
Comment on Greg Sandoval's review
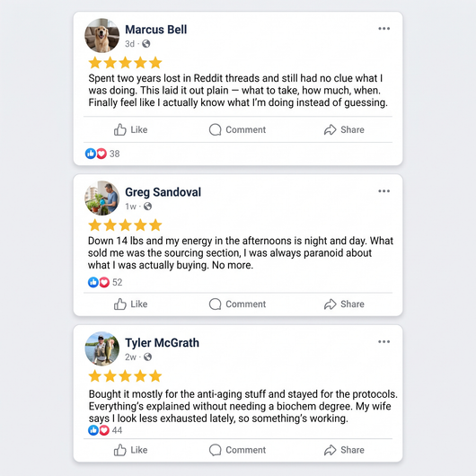(x=237, y=304)
